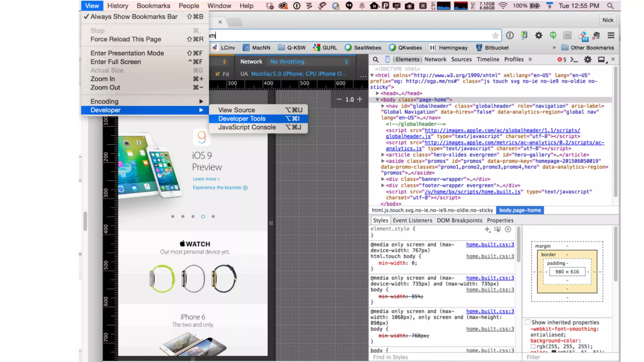This screenshot has width=644, height=362.
Task: Click the DevTools search magnifier icon
Action: [x=375, y=59]
